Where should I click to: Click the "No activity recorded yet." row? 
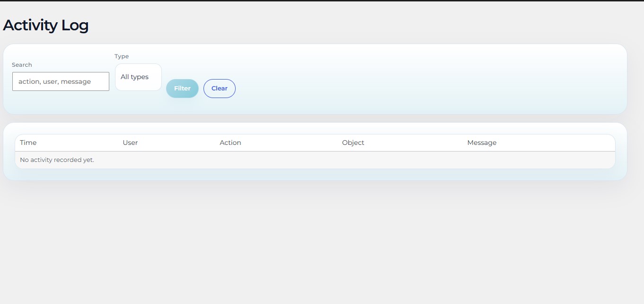tap(315, 160)
